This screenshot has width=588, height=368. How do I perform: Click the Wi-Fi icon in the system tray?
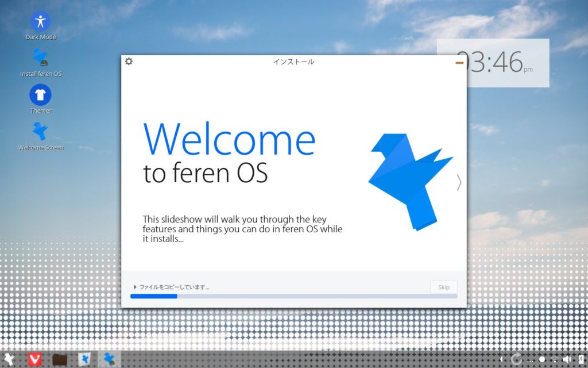(x=555, y=360)
